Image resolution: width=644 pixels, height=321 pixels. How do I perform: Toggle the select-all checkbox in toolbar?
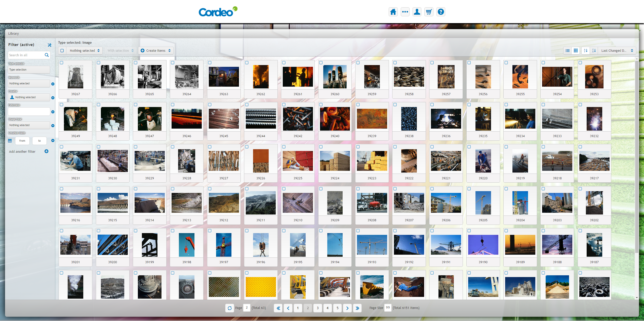point(62,50)
